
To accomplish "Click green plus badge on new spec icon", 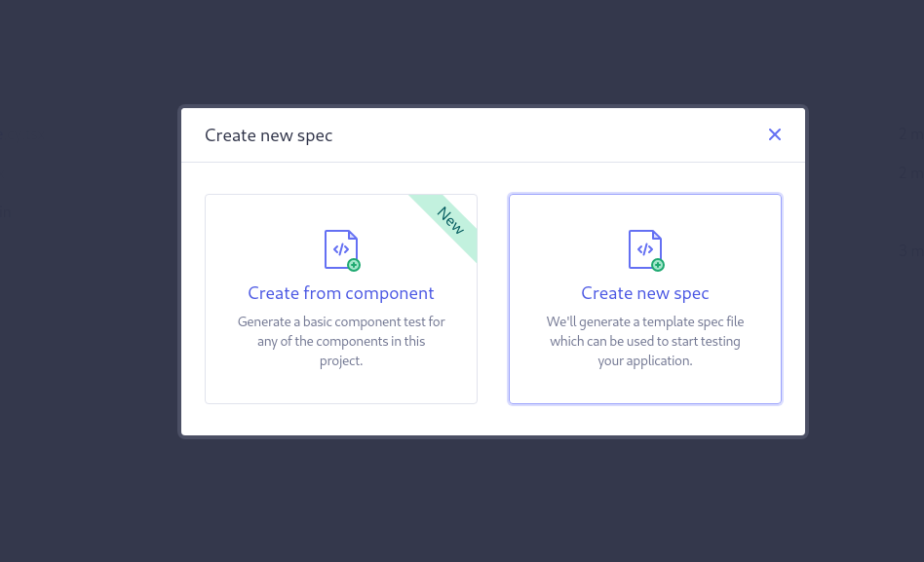I will (x=658, y=265).
